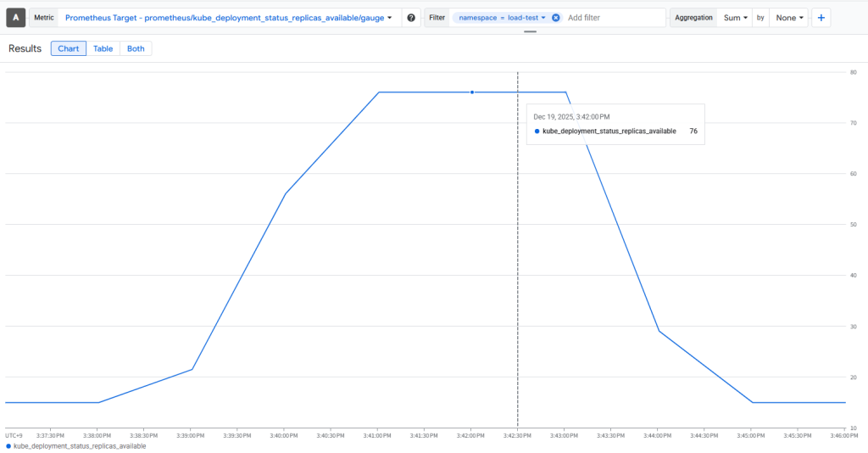The width and height of the screenshot is (868, 453).
Task: Remove the namespace = load-test filter chip
Action: (555, 18)
